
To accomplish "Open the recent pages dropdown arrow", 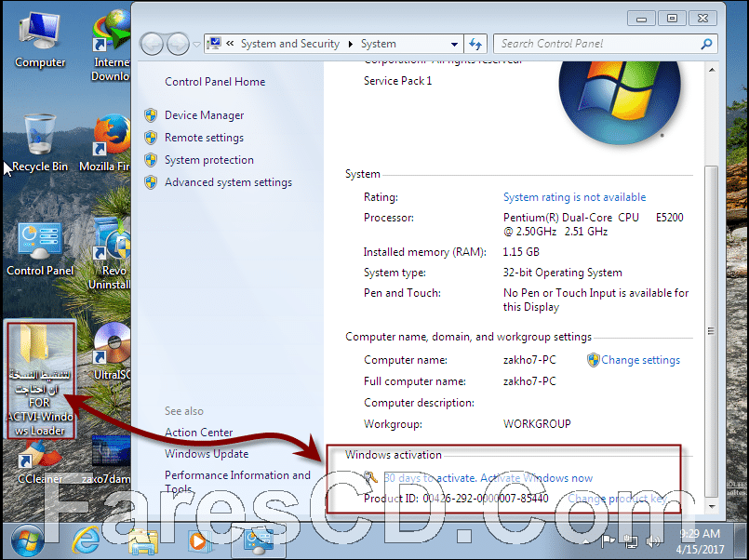I will 196,45.
